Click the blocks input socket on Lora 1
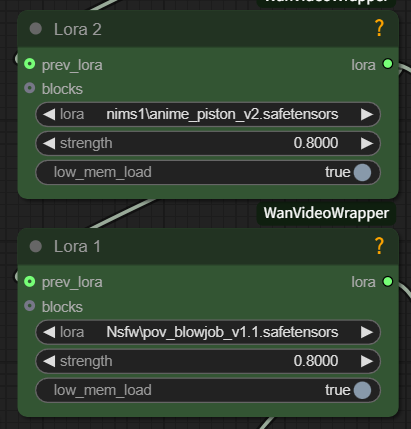411x429 pixels. pos(30,306)
